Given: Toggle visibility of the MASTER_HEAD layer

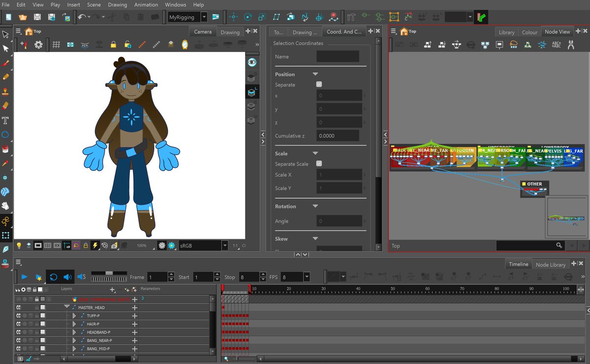Looking at the screenshot, I should [19, 308].
